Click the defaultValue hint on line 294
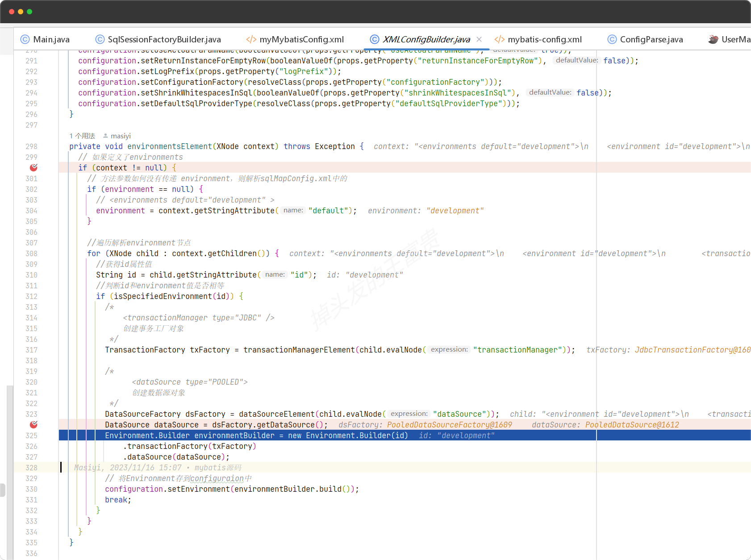The height and width of the screenshot is (560, 751). point(550,92)
